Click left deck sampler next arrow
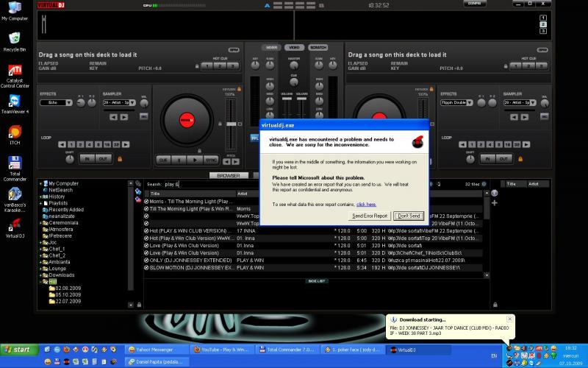Image resolution: width=588 pixels, height=368 pixels. (x=124, y=117)
